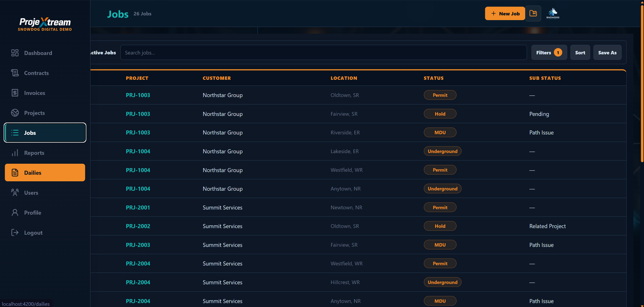This screenshot has width=644, height=307.
Task: Click the Related Project sub status
Action: pos(547,226)
